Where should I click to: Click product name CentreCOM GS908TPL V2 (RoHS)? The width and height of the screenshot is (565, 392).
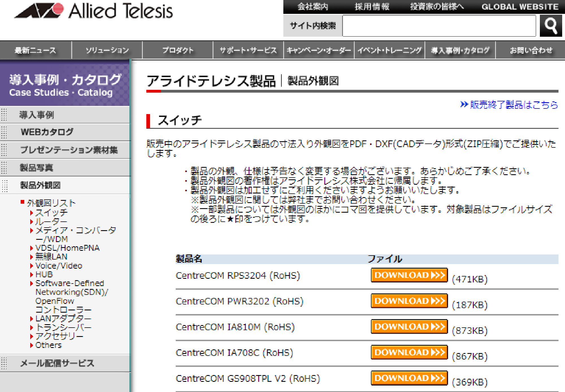pyautogui.click(x=248, y=378)
